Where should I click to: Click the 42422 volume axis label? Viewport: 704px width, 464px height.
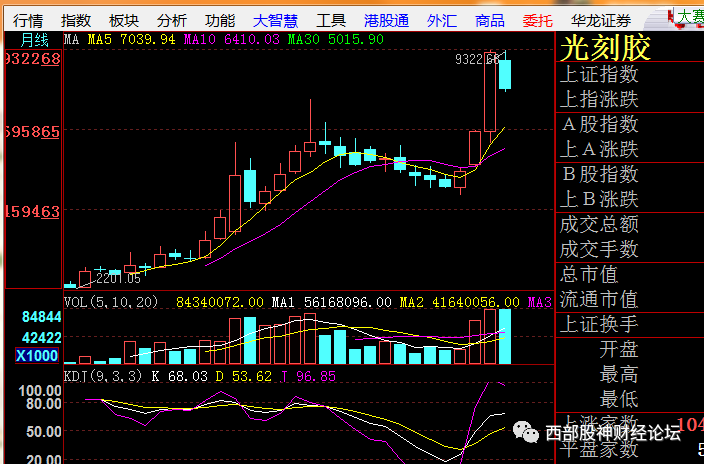point(42,338)
